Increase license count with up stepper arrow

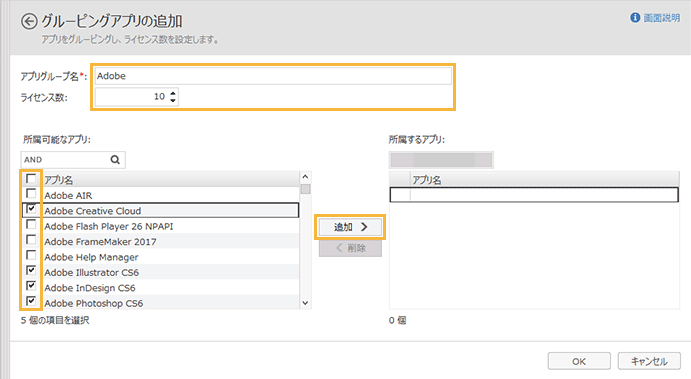click(x=173, y=93)
